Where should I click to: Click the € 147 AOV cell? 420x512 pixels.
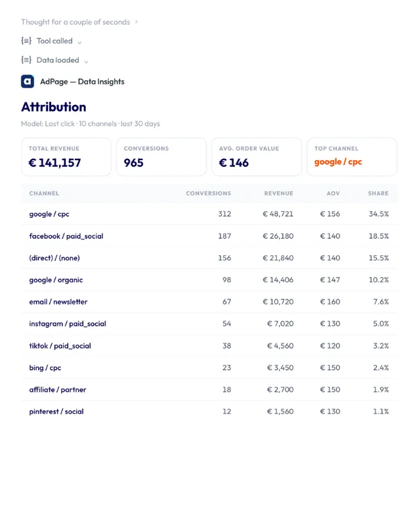pos(330,280)
